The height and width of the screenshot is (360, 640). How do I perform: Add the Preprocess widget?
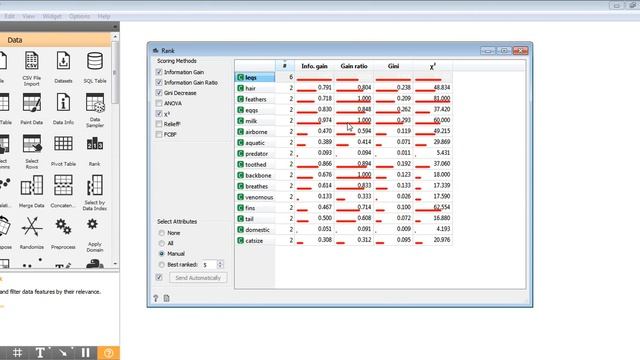coord(63,233)
